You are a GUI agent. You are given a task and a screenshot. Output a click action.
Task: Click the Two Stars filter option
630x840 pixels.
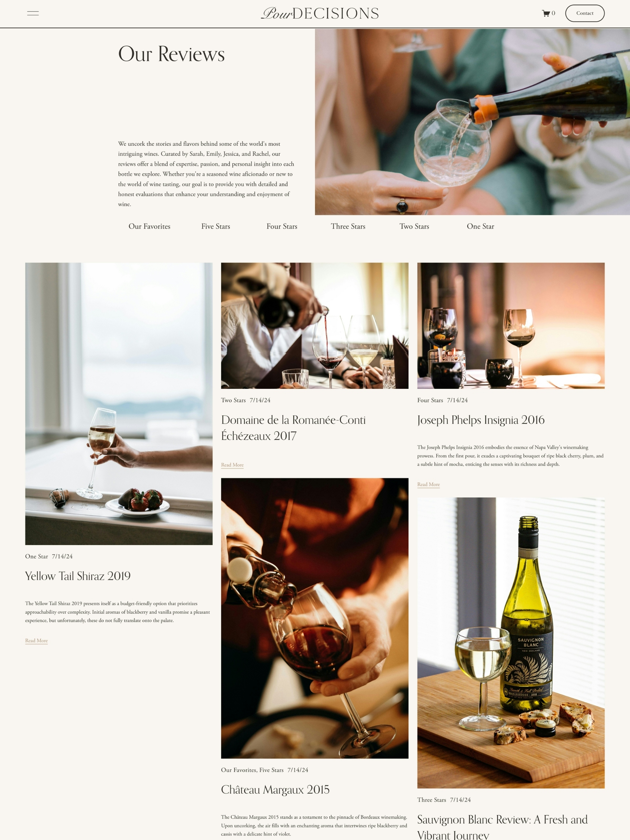(x=414, y=226)
